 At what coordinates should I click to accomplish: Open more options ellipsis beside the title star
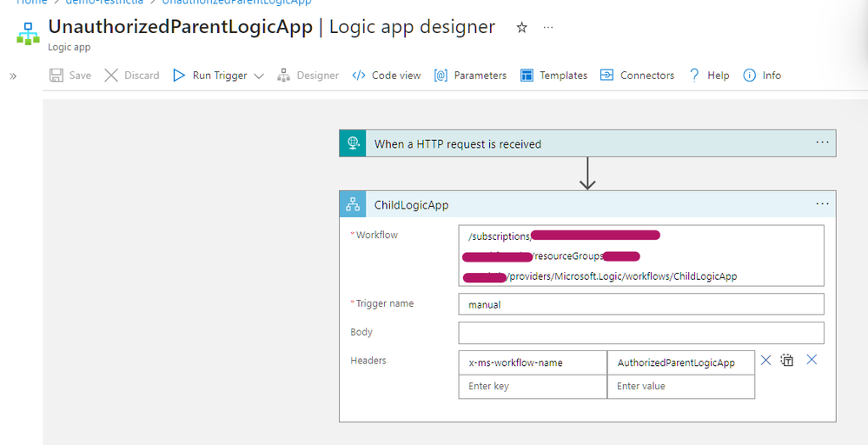click(x=548, y=27)
